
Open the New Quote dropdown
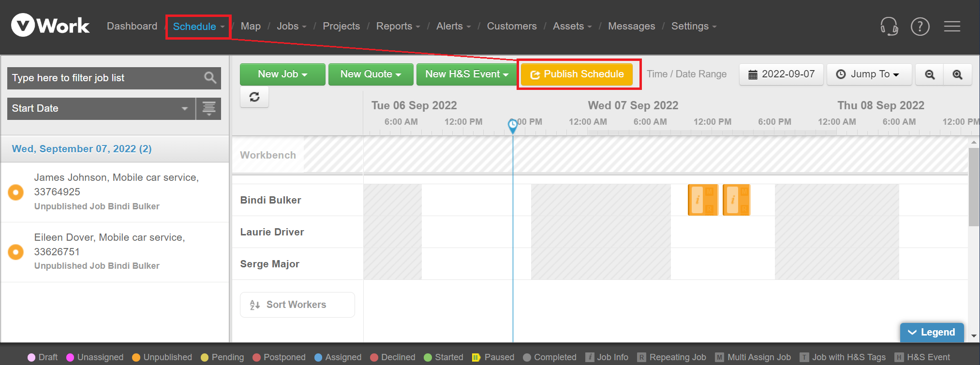pos(371,74)
